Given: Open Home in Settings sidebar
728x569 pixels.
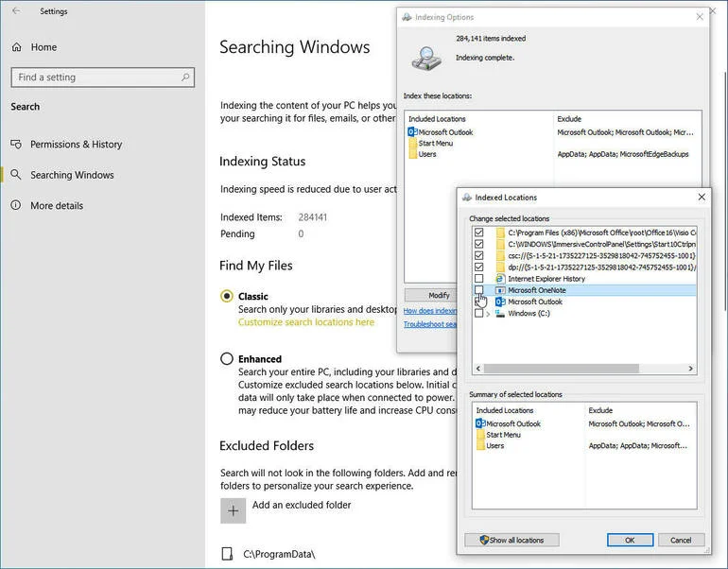Looking at the screenshot, I should tap(43, 47).
